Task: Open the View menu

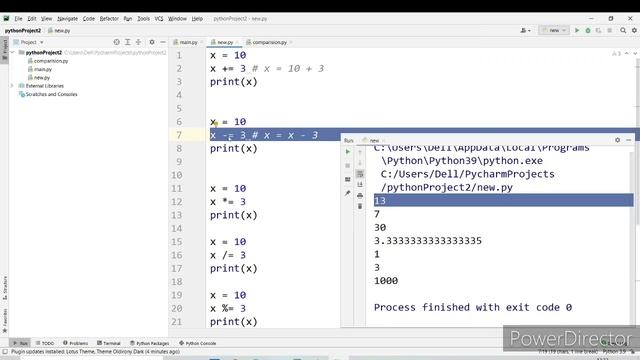Action: (47, 19)
